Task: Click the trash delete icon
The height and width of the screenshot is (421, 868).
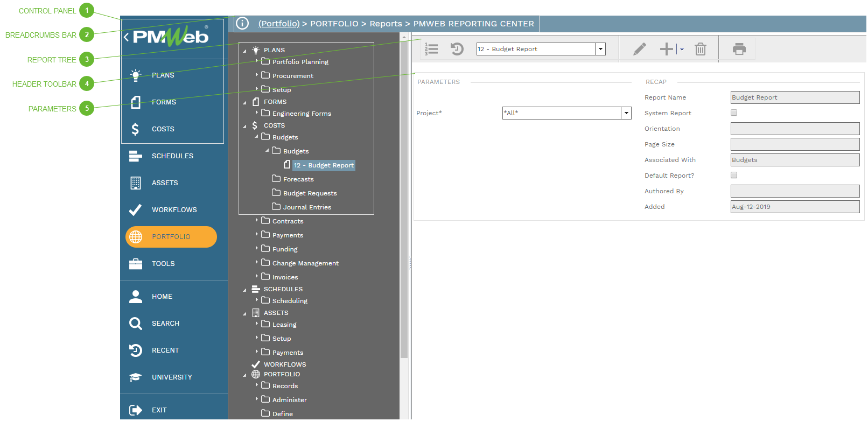Action: tap(700, 50)
